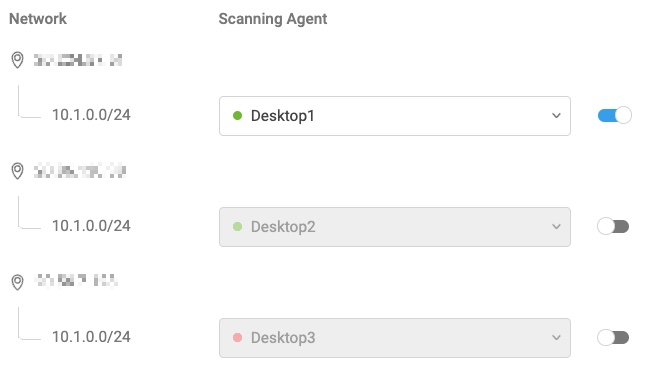Enable the Desktop3 scanning agent toggle

pos(613,338)
